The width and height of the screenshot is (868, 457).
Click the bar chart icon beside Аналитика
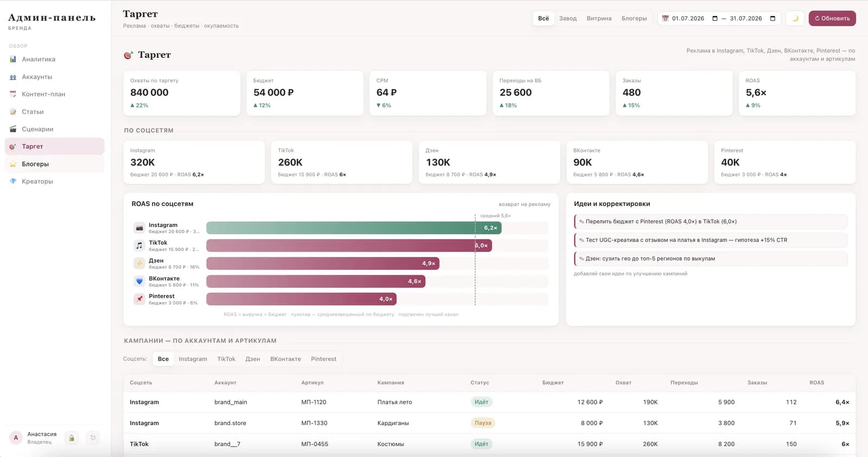pos(13,59)
